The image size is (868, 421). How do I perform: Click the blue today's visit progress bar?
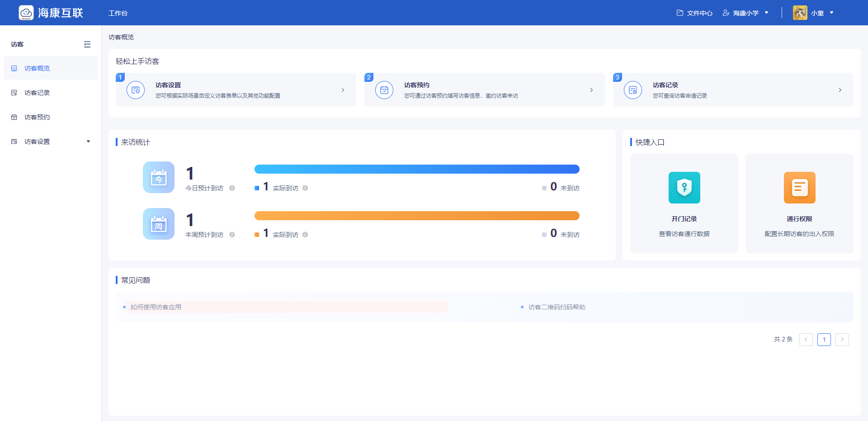click(x=416, y=169)
